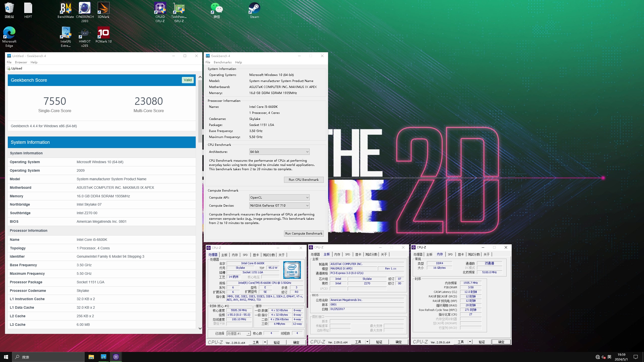Screen dimensions: 644x362
Task: Launch BenchMate desktop shortcut
Action: pos(66,10)
